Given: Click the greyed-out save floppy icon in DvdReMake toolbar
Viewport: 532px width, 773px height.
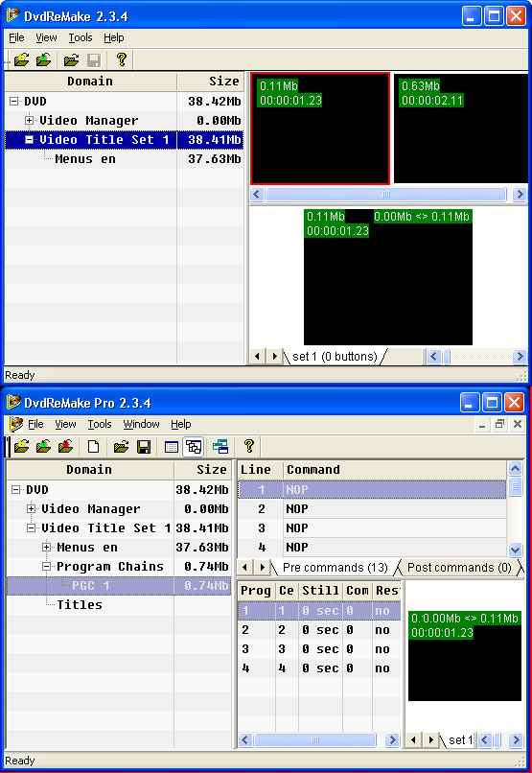Looking at the screenshot, I should tap(94, 60).
